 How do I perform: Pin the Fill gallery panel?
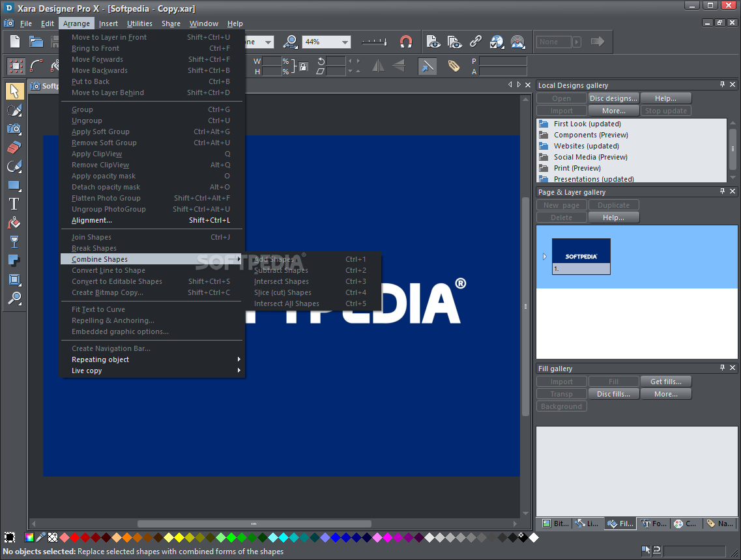(722, 368)
